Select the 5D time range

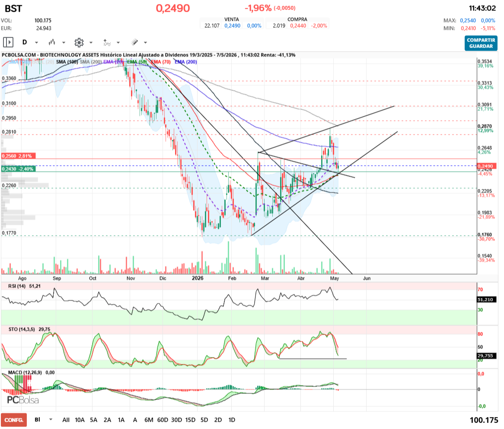[204, 419]
